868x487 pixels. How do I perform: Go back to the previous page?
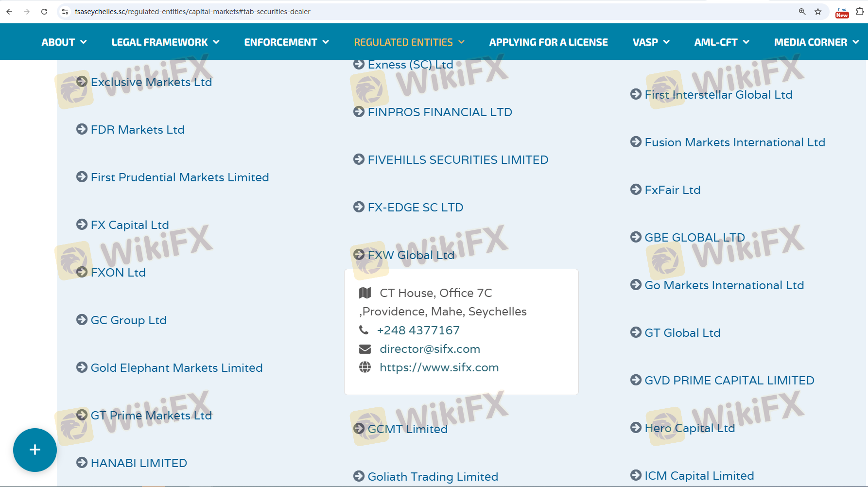point(9,12)
